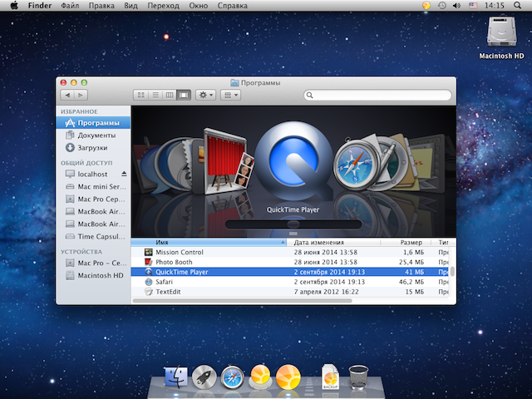Open the input language flag menu

(473, 6)
